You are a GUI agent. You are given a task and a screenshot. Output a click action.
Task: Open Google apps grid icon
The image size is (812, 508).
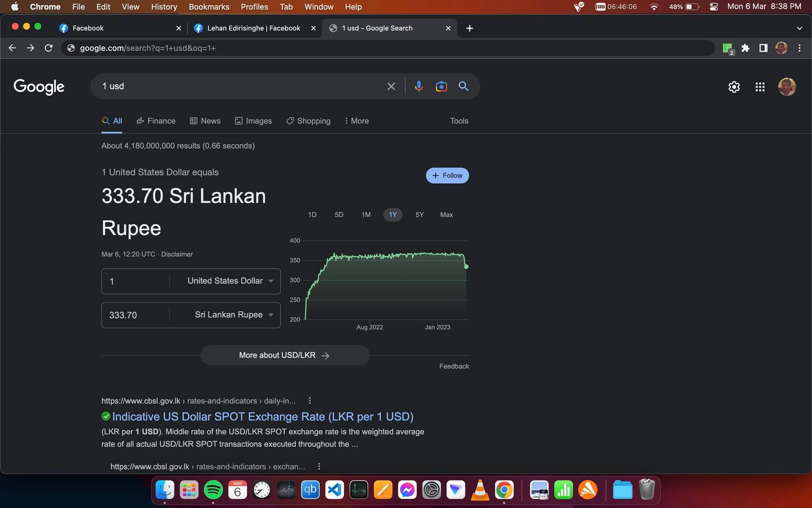[760, 87]
